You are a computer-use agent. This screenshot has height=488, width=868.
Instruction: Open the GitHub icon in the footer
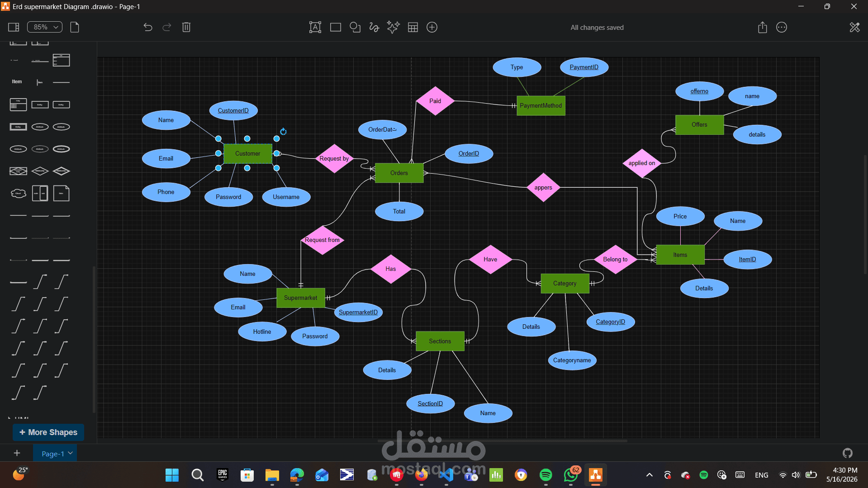click(x=848, y=453)
